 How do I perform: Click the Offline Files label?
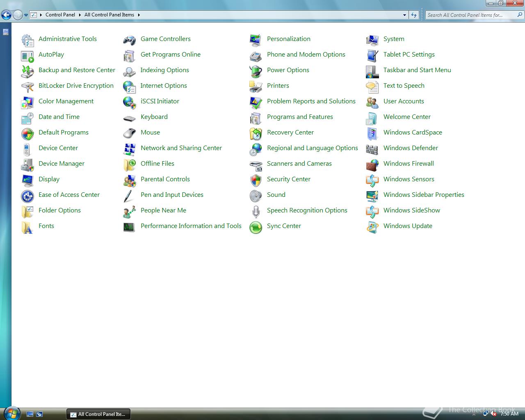pos(157,164)
